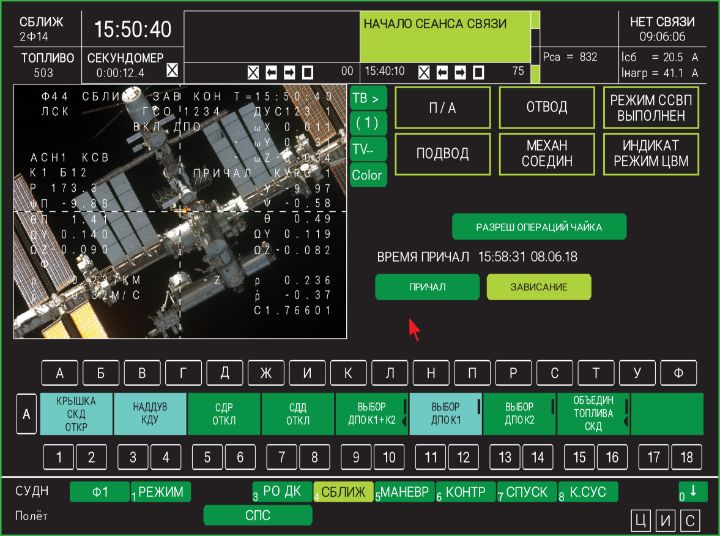The image size is (720, 536).
Task: Click the ISS camera video view
Action: pyautogui.click(x=180, y=212)
